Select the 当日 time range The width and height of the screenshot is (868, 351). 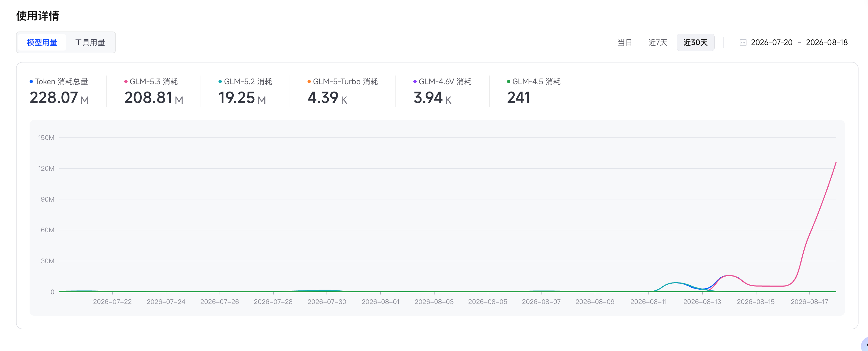(625, 42)
